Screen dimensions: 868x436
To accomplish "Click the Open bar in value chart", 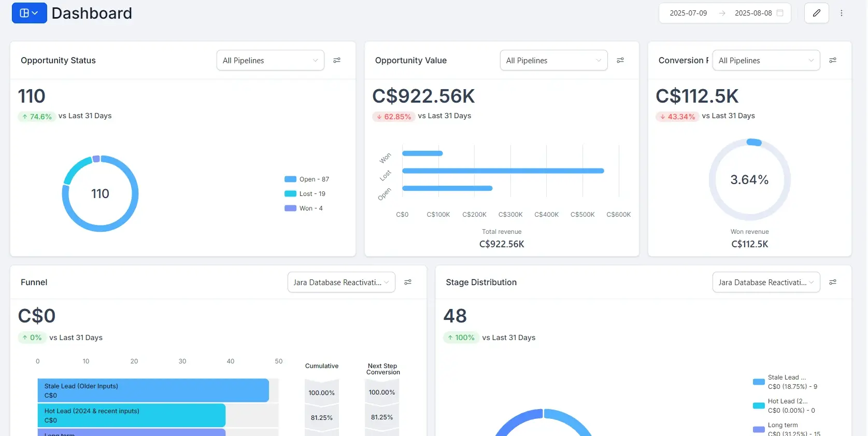I will tap(447, 188).
